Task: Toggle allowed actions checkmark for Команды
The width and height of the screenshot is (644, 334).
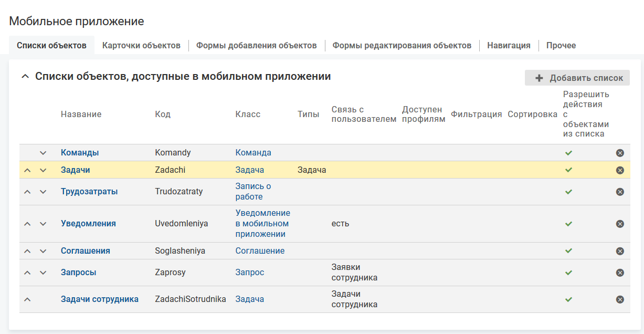Action: tap(568, 153)
